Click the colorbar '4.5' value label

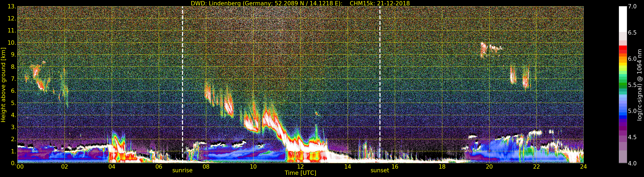tap(632, 137)
